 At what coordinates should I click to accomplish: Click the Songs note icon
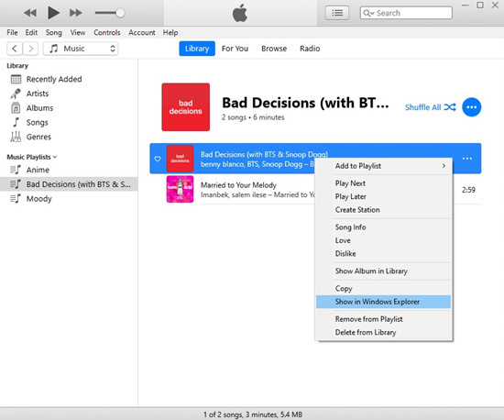click(16, 122)
